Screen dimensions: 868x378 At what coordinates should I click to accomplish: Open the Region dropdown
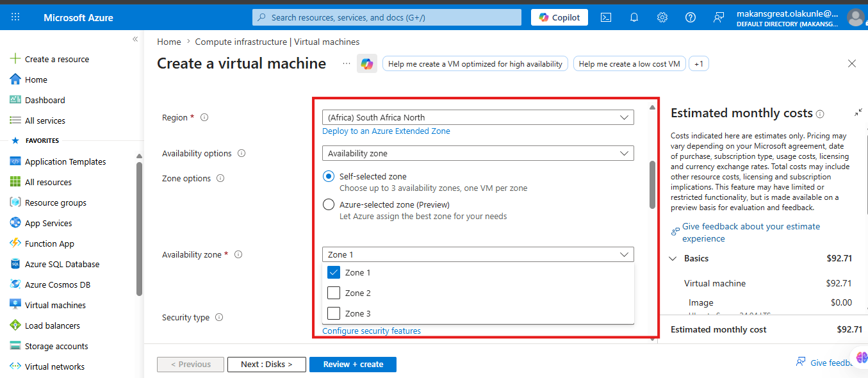pyautogui.click(x=478, y=117)
